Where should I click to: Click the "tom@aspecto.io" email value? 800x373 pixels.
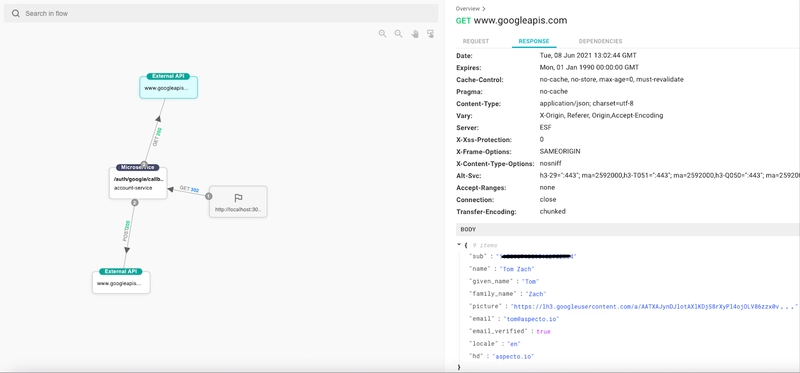click(x=532, y=319)
